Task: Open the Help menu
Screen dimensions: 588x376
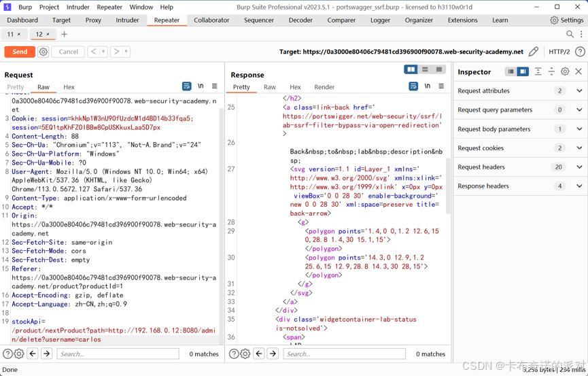Action: coord(167,7)
